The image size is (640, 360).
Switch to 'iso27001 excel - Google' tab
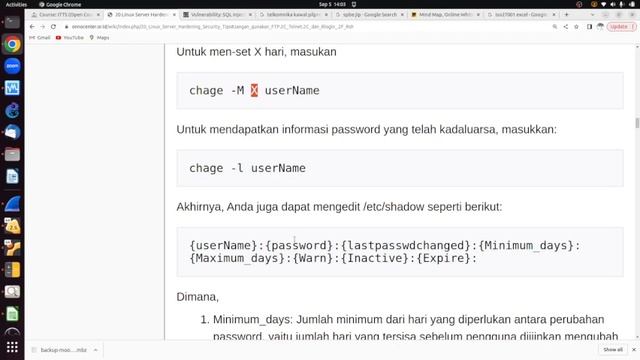pyautogui.click(x=520, y=15)
